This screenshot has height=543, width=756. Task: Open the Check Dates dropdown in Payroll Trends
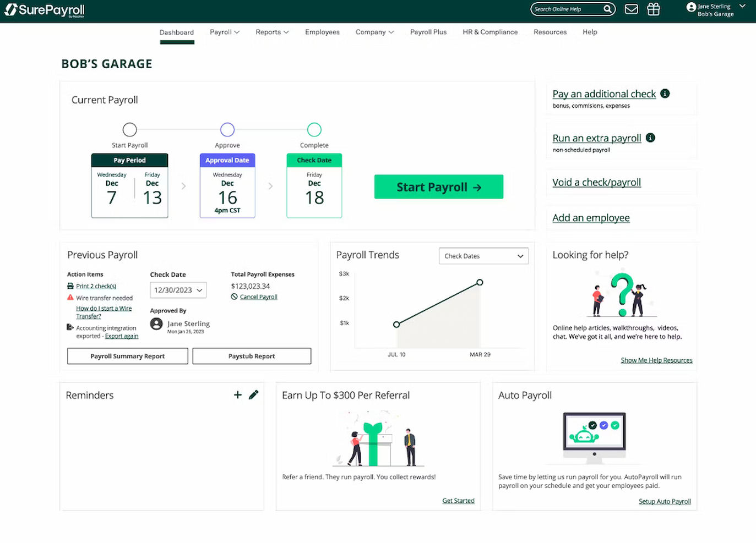coord(483,256)
